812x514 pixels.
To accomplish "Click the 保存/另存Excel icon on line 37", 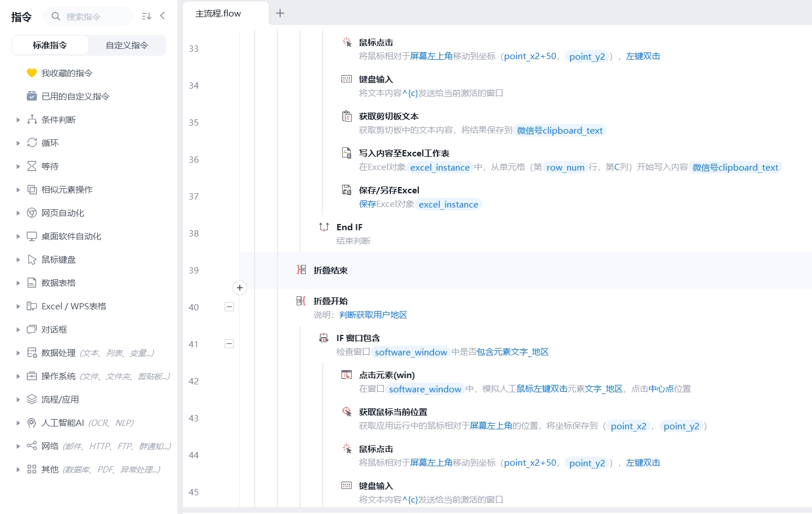I will click(x=347, y=190).
